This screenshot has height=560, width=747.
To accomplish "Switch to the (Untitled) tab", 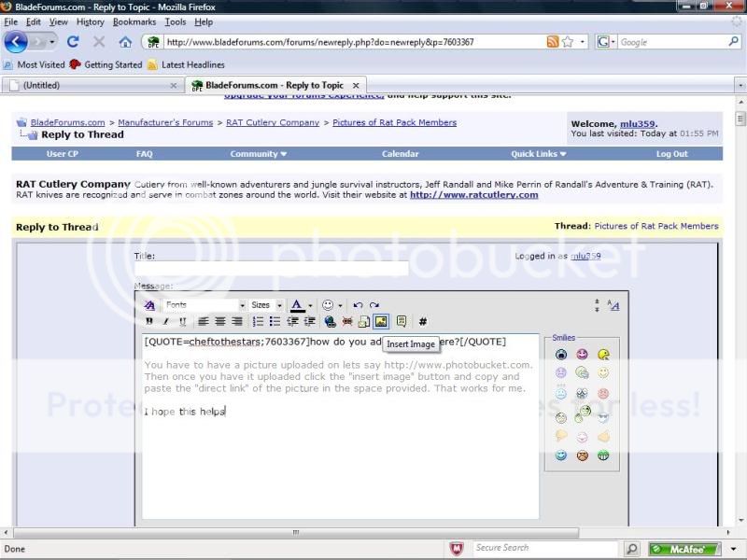I will pyautogui.click(x=92, y=85).
